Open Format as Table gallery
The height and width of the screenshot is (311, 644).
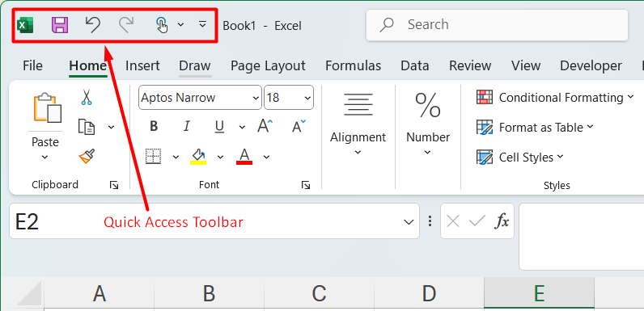(535, 128)
